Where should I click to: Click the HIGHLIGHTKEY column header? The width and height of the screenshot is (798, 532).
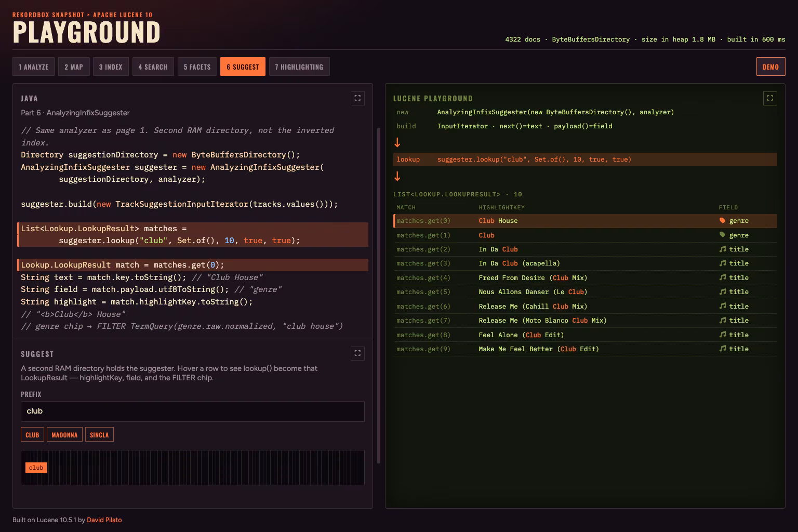coord(501,207)
